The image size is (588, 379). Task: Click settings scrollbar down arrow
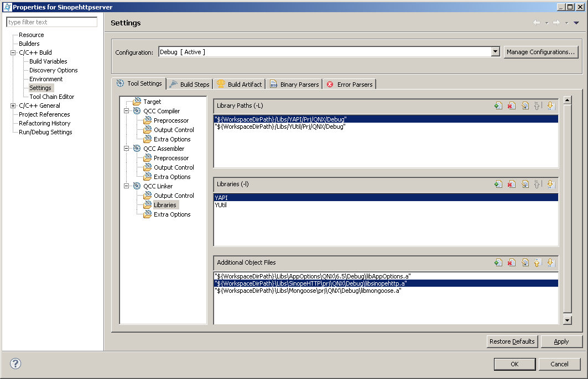tap(567, 320)
